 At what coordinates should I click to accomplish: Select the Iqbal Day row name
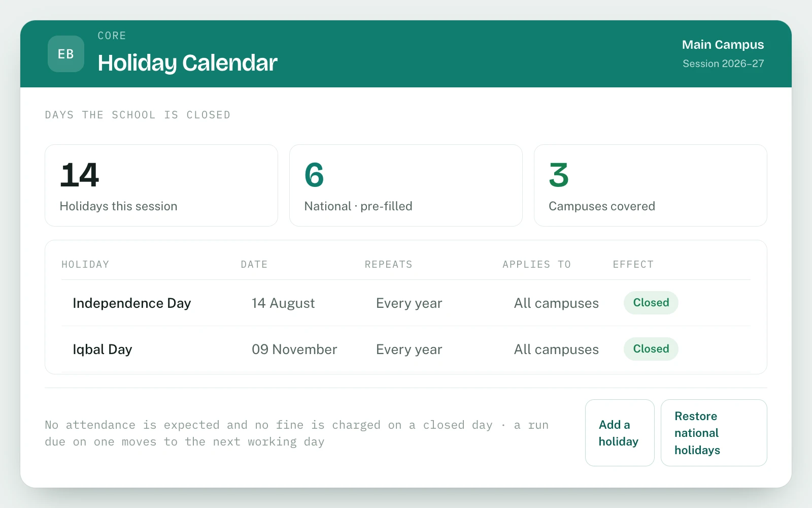coord(103,350)
